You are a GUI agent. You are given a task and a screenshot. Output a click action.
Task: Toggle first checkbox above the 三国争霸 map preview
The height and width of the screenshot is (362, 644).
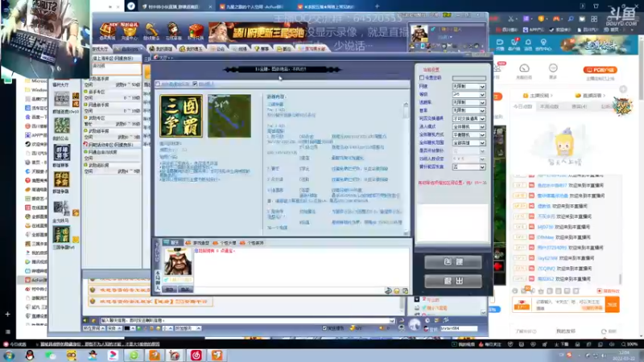(158, 84)
